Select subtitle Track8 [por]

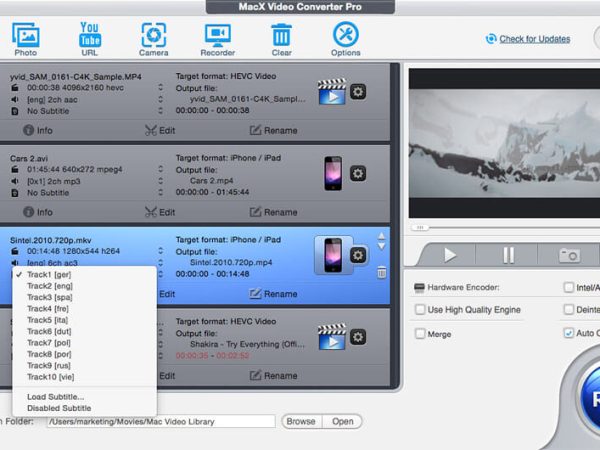click(85, 354)
